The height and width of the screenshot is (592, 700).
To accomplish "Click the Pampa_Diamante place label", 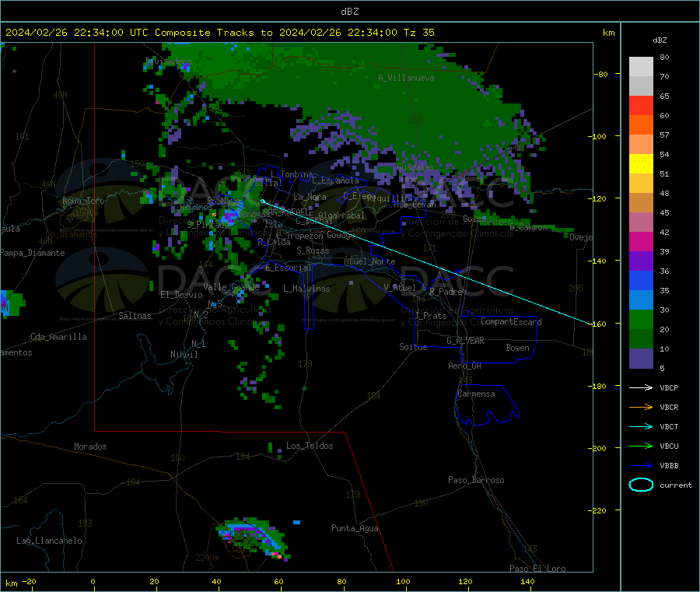I will (32, 253).
